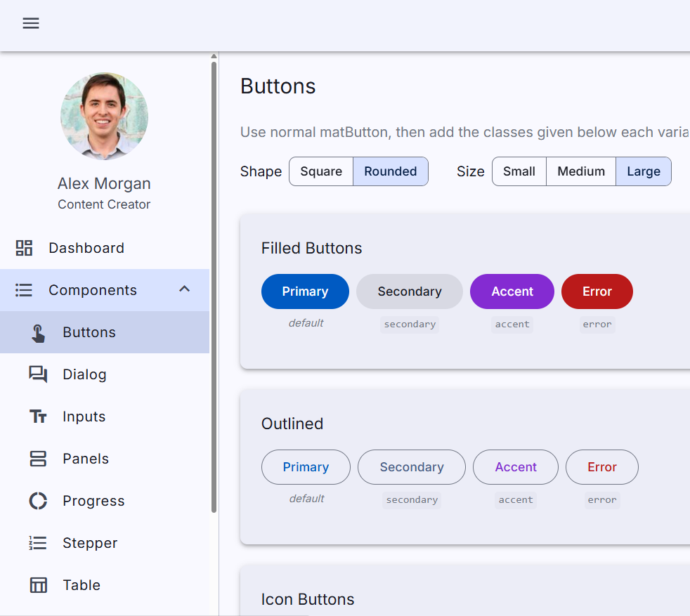Set button size to Small
This screenshot has width=690, height=616.
(519, 171)
